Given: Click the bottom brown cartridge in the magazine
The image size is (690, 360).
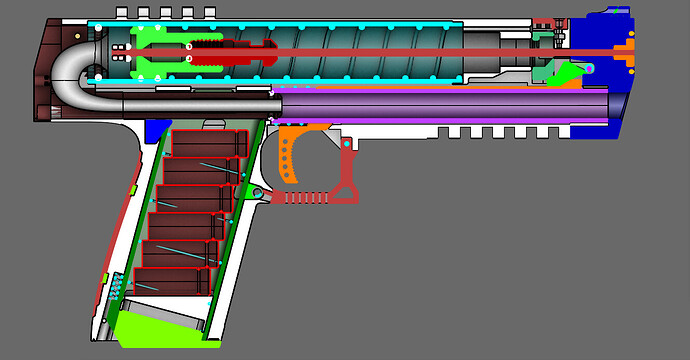Looking at the screenshot, I should [x=172, y=281].
